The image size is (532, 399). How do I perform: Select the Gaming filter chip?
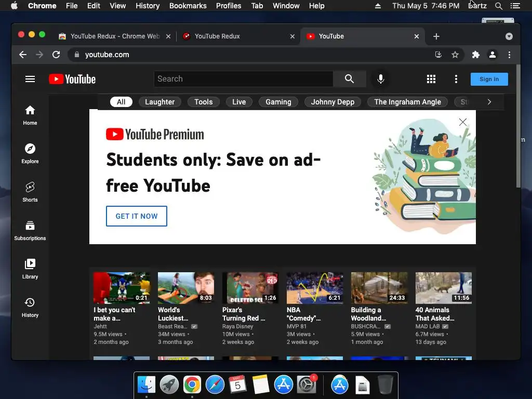[x=278, y=102]
